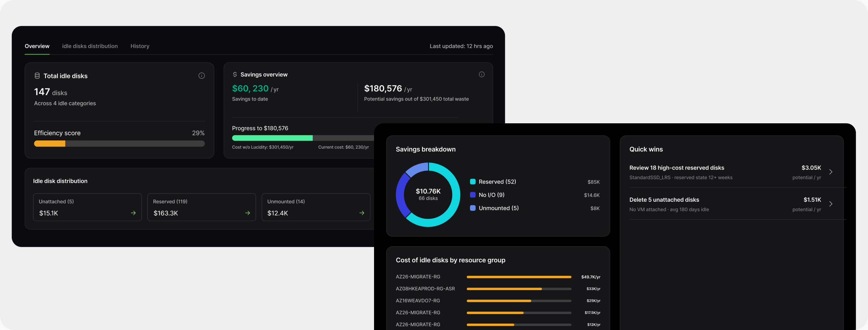The image size is (868, 330).
Task: Click the $85K Reserved breakdown value
Action: coord(594,182)
